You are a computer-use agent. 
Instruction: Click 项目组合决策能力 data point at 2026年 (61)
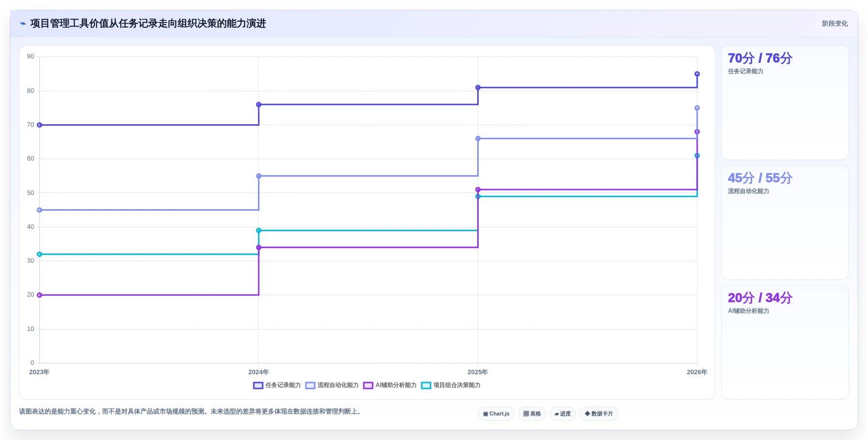[697, 156]
